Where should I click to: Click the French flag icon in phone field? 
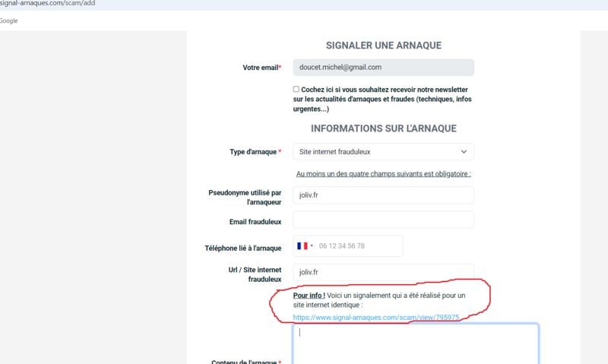point(302,246)
